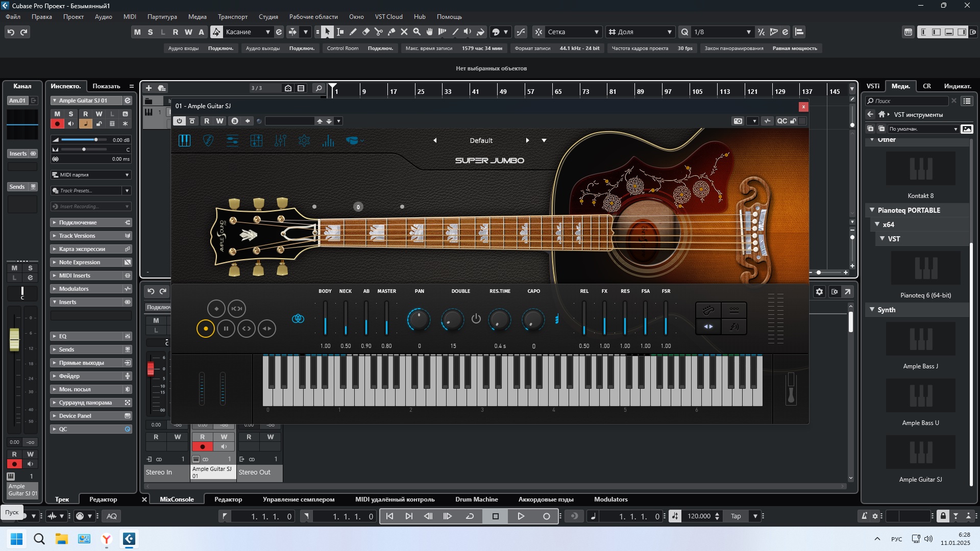Adjust the PAN knob in Ample Guitar
Screen dimensions: 980x551
419,319
